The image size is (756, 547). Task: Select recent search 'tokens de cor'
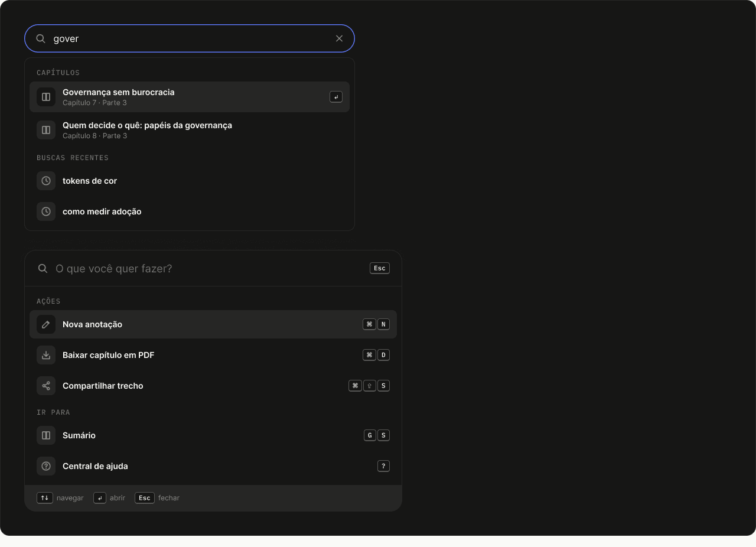(x=190, y=181)
